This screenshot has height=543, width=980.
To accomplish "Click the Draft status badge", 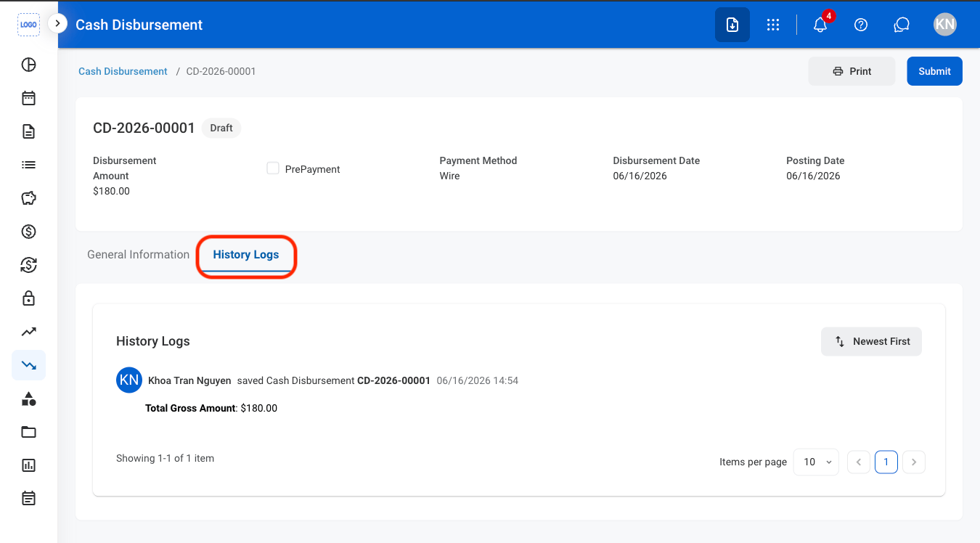I will (x=221, y=128).
